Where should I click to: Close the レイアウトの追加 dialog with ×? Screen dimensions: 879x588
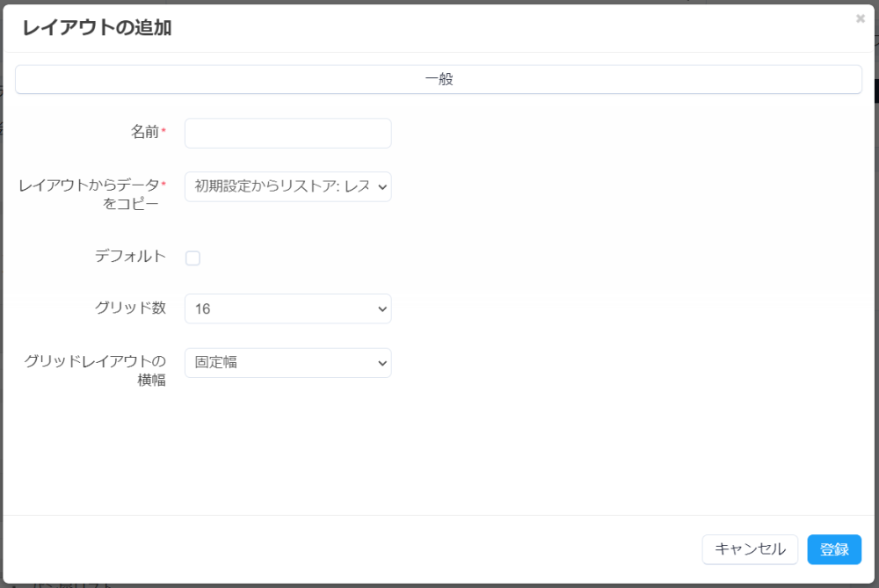point(860,18)
